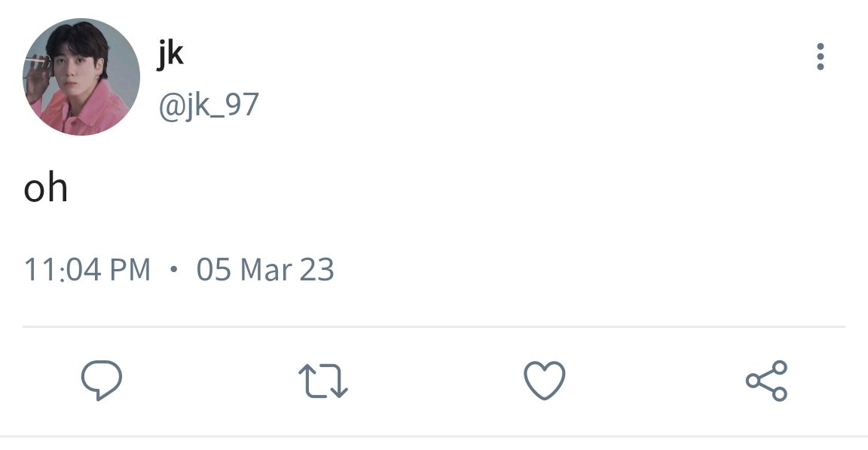The width and height of the screenshot is (868, 450).
Task: Tap the heart icon to like
Action: [545, 380]
